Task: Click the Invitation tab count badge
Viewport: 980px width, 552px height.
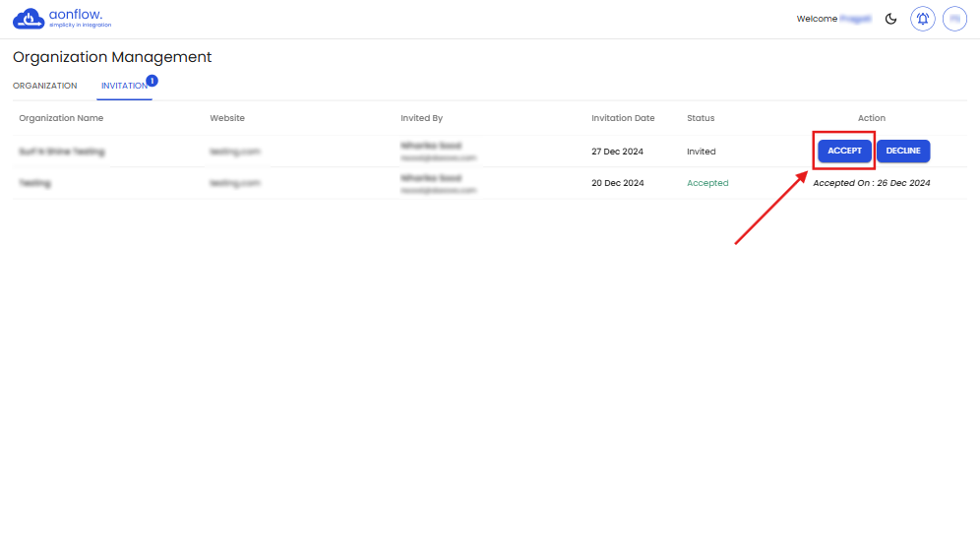Action: click(x=152, y=80)
